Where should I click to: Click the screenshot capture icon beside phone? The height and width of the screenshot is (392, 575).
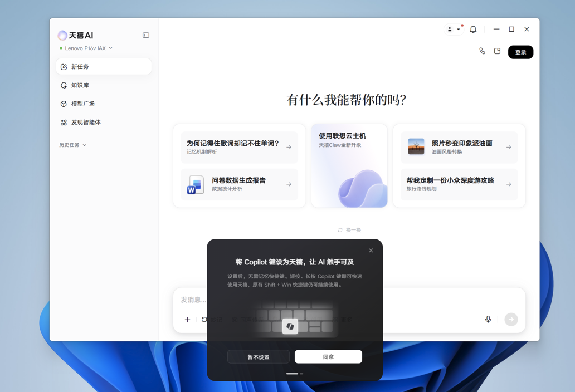coord(497,51)
